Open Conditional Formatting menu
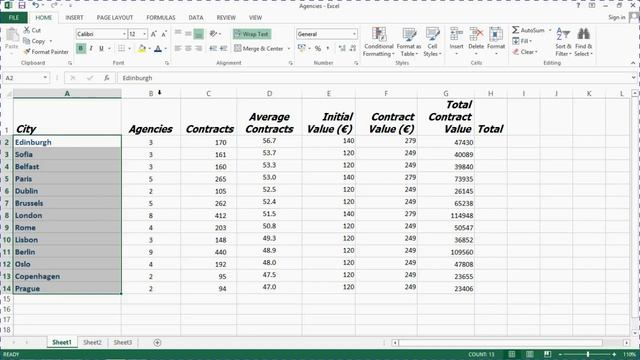640x360 pixels. 379,42
